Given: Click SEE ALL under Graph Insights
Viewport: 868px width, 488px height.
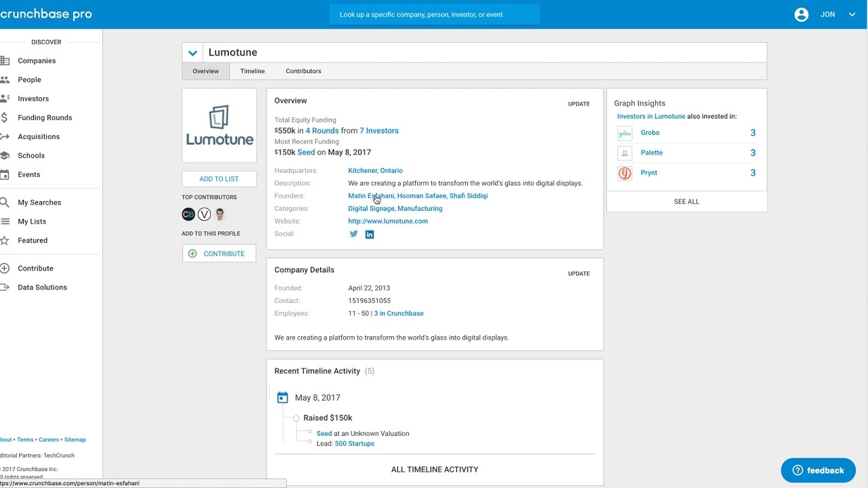Looking at the screenshot, I should click(686, 201).
